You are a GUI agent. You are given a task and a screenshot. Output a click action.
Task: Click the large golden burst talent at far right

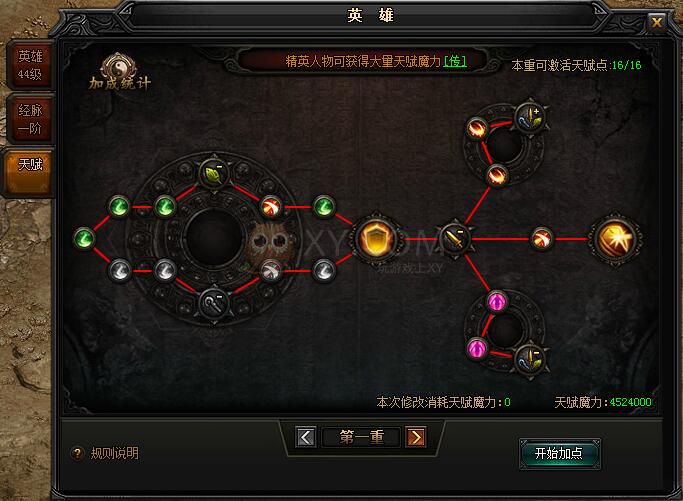(x=615, y=239)
